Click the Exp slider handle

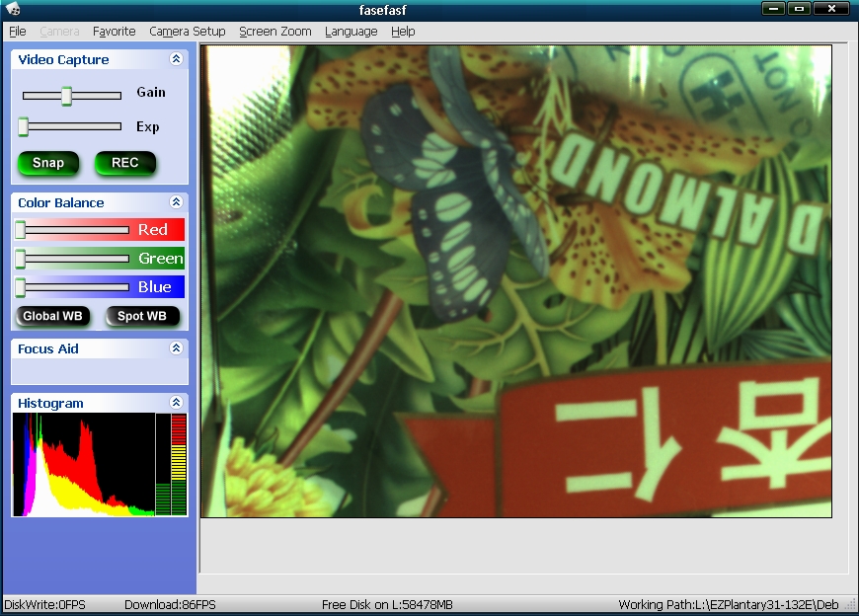pyautogui.click(x=23, y=126)
